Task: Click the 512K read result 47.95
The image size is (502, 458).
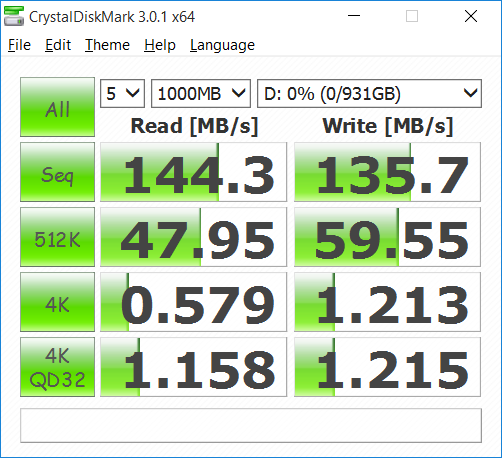Action: tap(193, 237)
